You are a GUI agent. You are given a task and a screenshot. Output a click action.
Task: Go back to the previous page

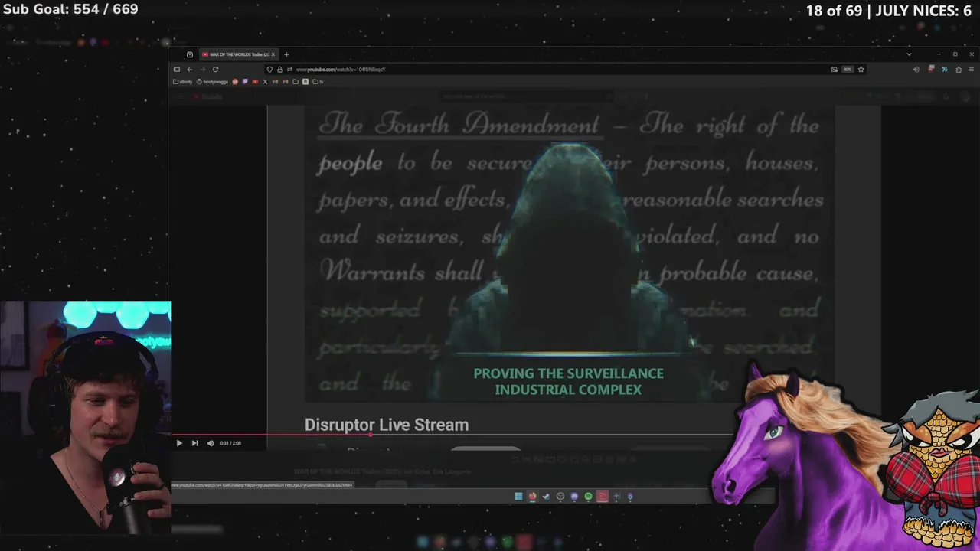[x=190, y=69]
